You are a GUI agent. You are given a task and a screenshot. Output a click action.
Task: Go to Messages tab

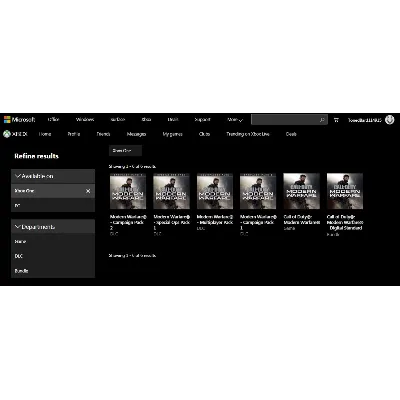(136, 134)
